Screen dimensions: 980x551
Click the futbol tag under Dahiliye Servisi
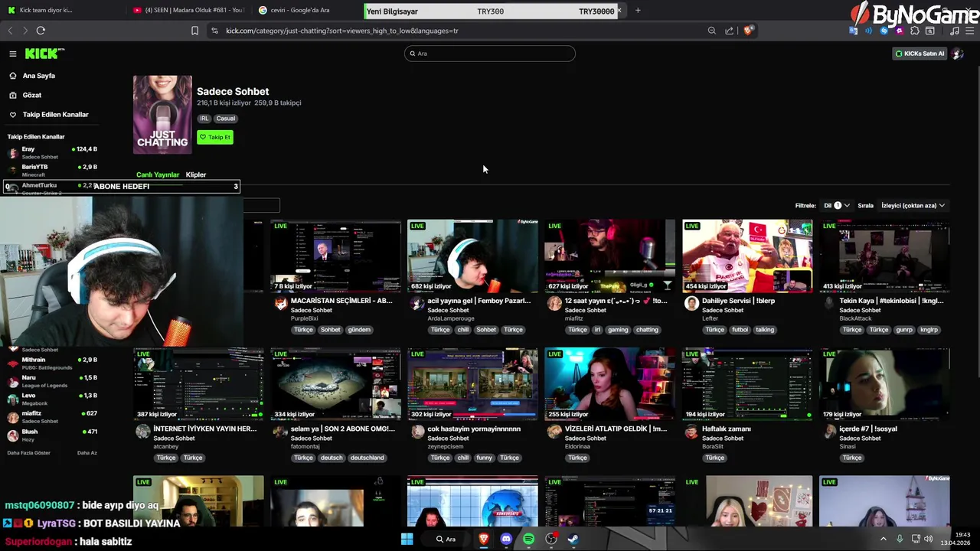click(x=740, y=330)
